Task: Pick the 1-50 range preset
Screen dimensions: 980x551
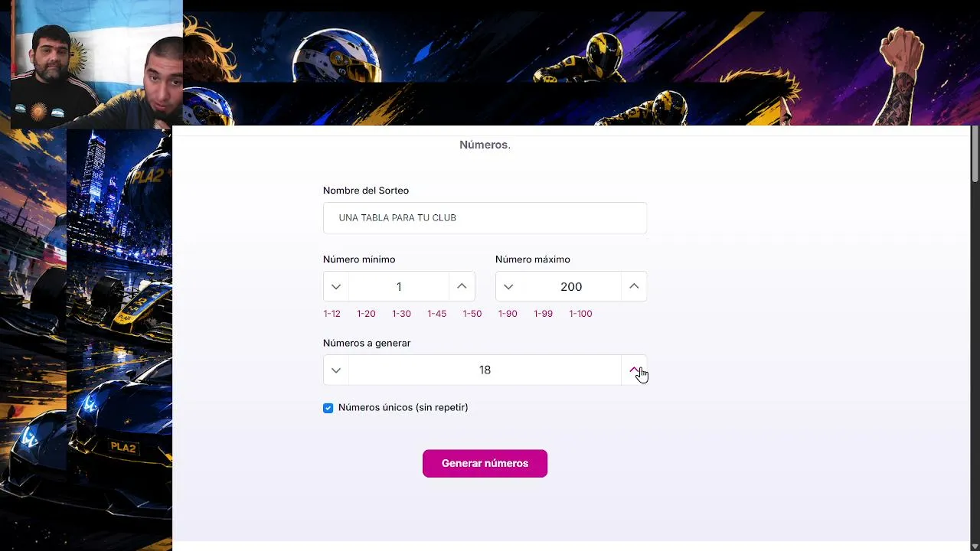Action: (x=472, y=314)
